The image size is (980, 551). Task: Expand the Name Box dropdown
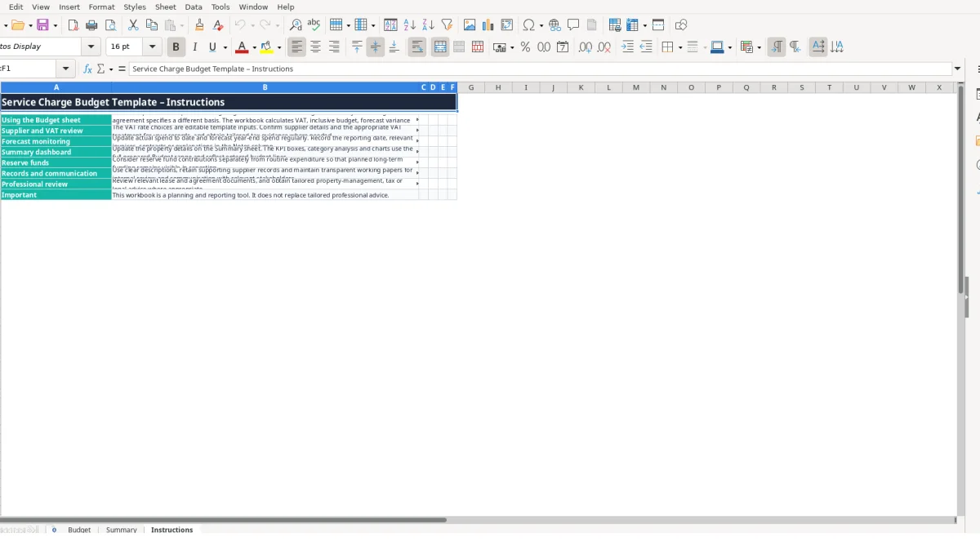coord(65,69)
